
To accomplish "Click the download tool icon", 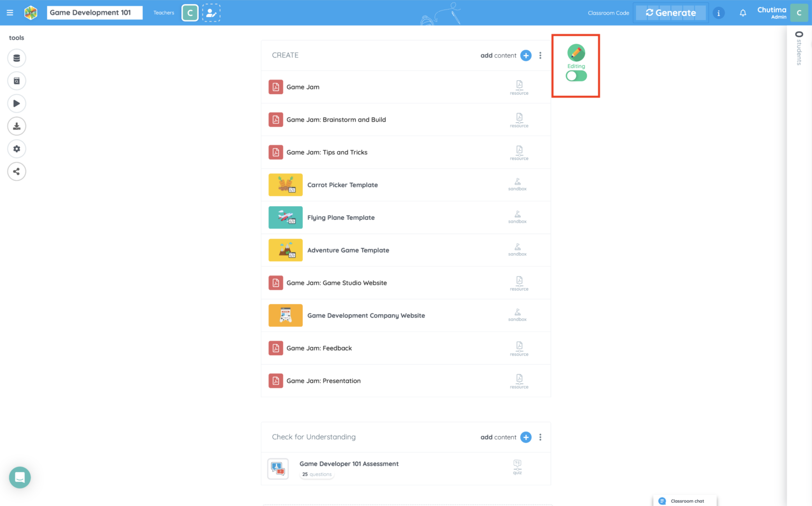I will pyautogui.click(x=16, y=126).
